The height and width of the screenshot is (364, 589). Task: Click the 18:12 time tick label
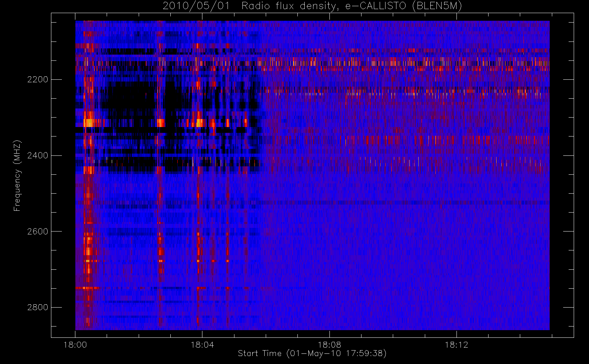coord(456,345)
